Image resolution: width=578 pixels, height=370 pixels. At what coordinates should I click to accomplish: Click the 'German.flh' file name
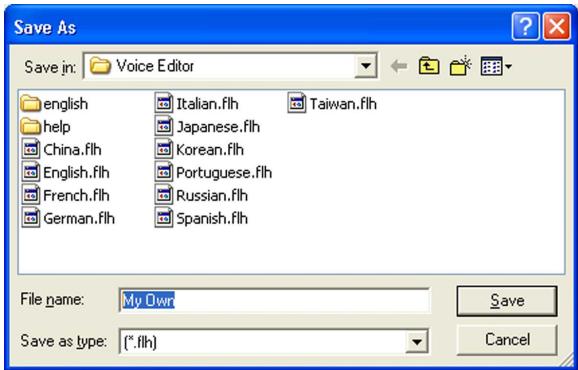pos(79,219)
